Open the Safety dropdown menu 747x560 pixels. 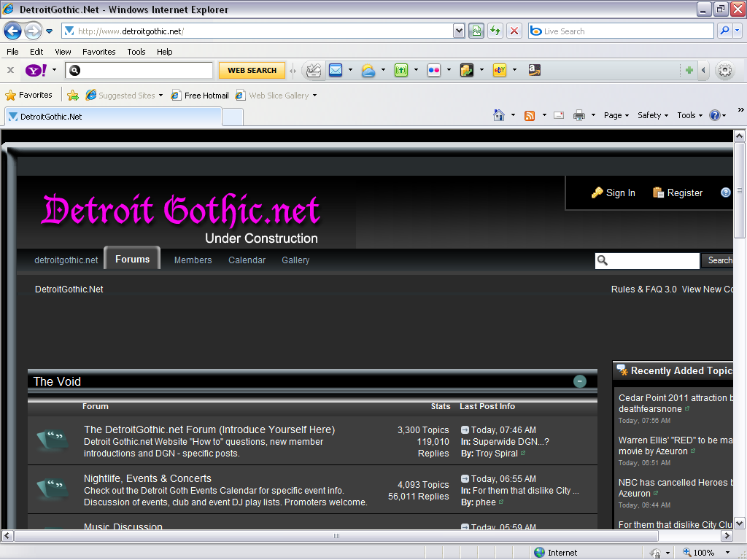[653, 115]
